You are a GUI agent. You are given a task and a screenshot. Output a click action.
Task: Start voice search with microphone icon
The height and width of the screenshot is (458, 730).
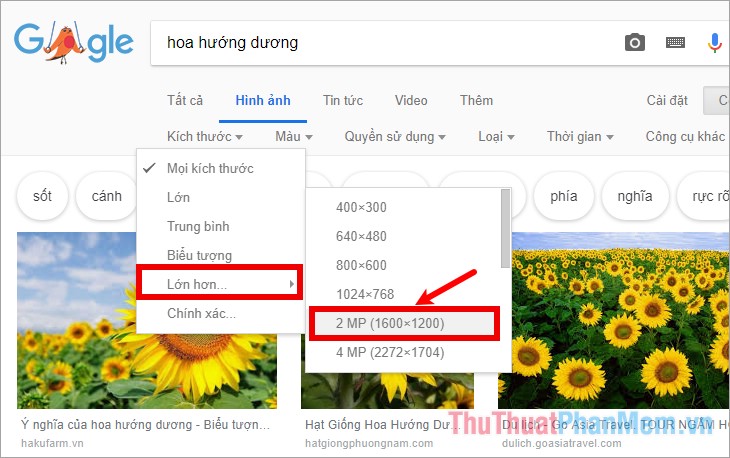[715, 43]
